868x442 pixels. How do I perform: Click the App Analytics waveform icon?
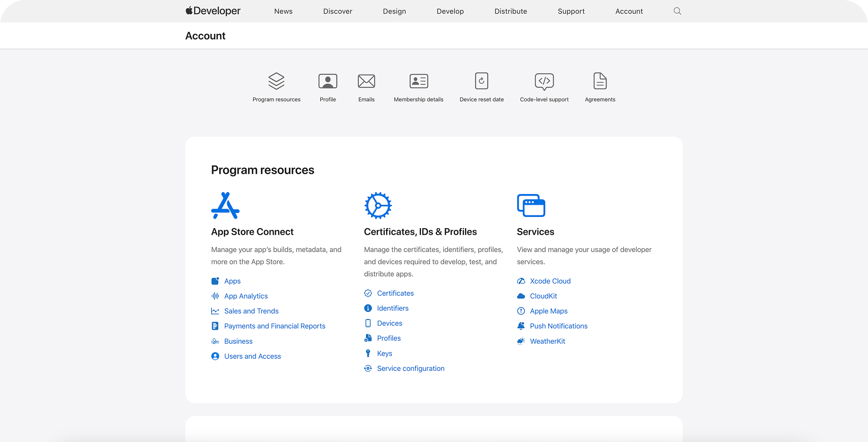pyautogui.click(x=215, y=296)
